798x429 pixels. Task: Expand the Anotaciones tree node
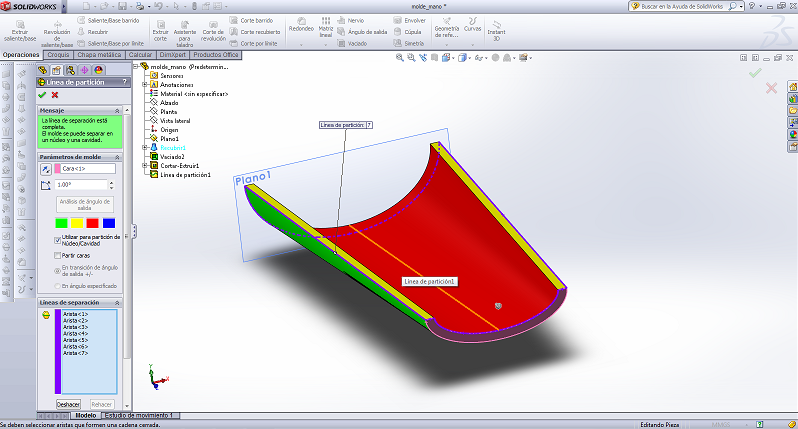145,84
